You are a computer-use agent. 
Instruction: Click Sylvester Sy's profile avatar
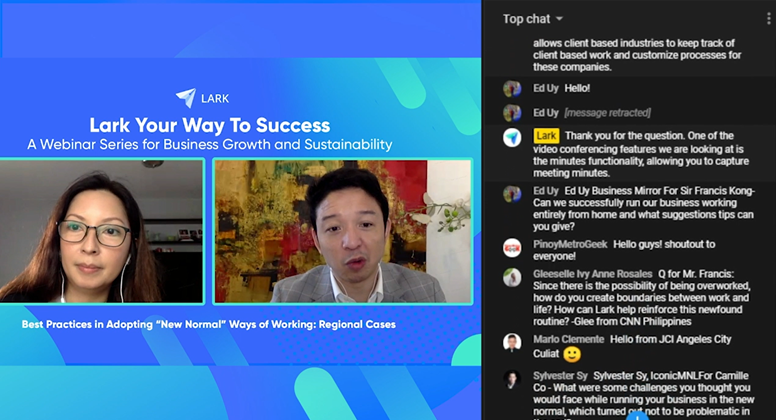[x=512, y=378]
